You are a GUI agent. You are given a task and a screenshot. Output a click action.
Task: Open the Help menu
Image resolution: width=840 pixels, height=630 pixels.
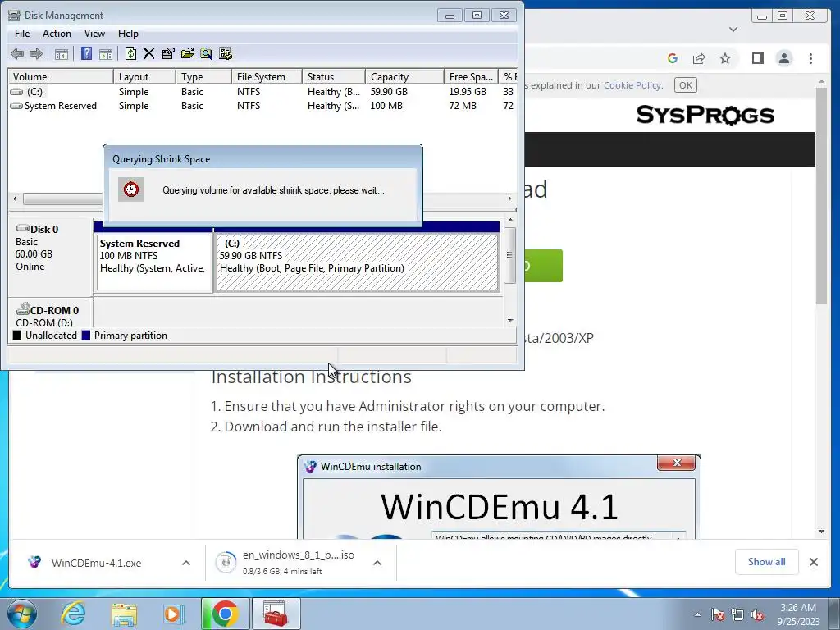pos(128,33)
